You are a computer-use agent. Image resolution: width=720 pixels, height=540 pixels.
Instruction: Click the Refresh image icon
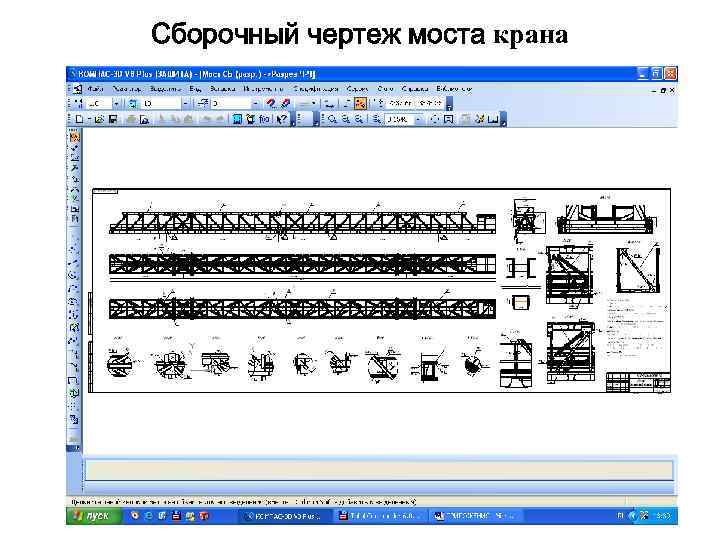434,119
